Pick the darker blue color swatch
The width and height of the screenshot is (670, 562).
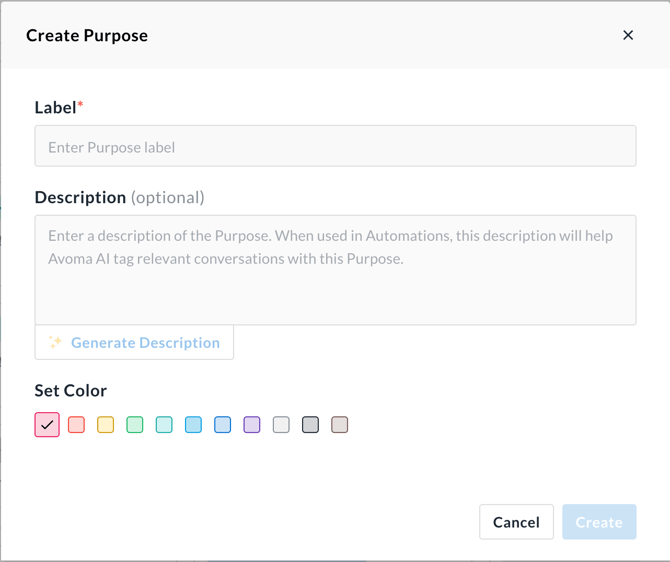tap(223, 425)
